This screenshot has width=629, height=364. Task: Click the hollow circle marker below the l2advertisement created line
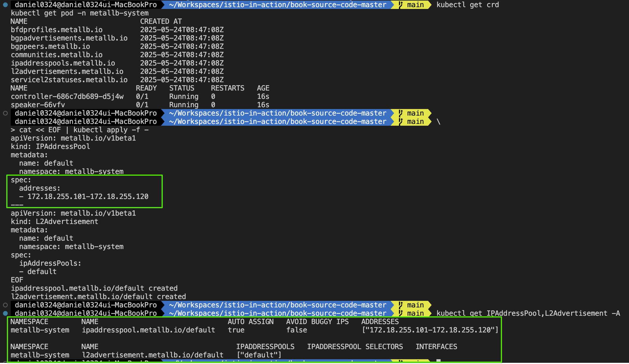(x=5, y=305)
